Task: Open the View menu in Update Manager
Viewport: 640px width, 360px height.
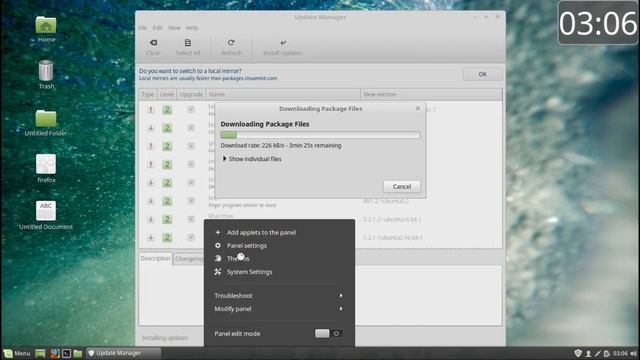Action: tap(174, 28)
